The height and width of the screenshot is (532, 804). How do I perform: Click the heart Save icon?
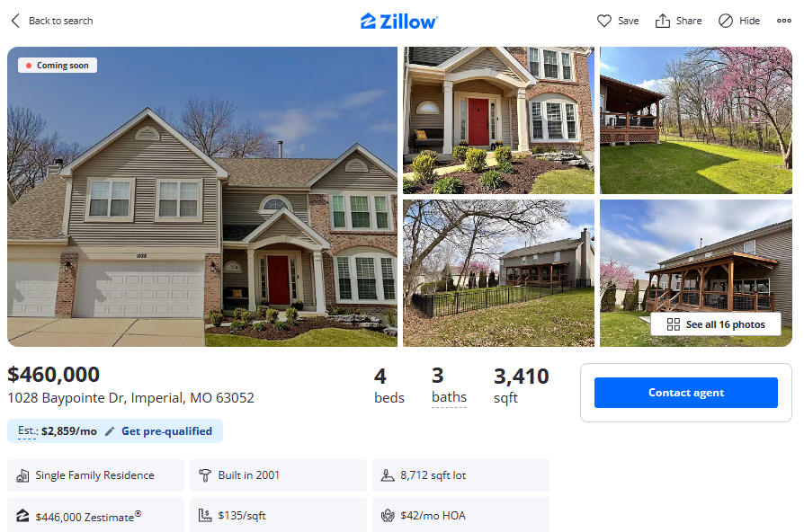[x=604, y=21]
